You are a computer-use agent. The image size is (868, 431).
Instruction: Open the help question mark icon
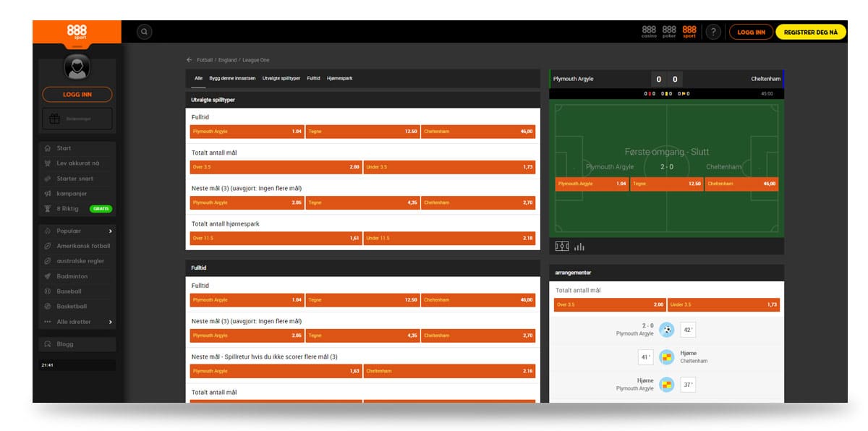tap(713, 32)
